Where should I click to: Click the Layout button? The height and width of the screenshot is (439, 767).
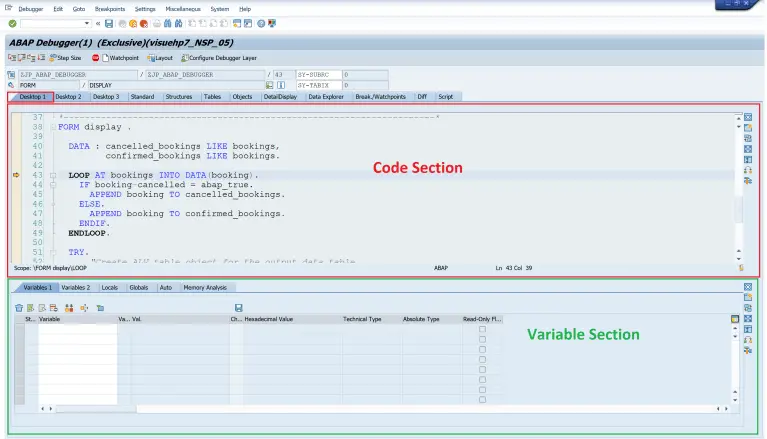160,58
